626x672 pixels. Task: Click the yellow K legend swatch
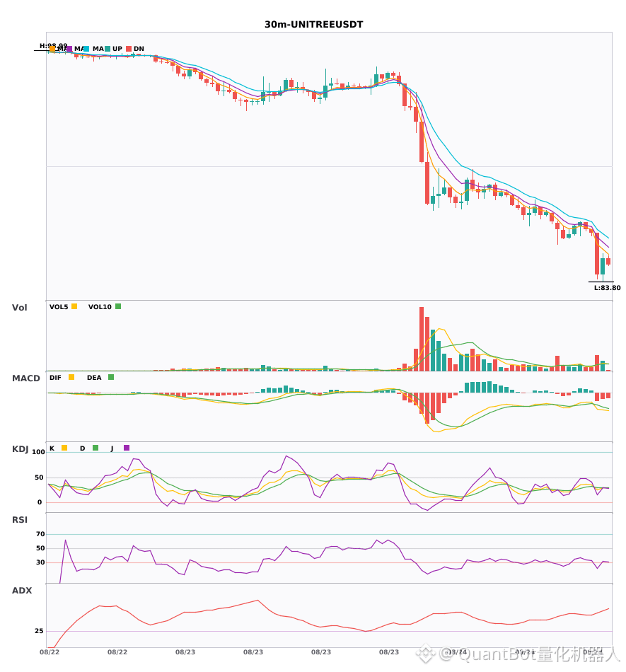pos(64,448)
